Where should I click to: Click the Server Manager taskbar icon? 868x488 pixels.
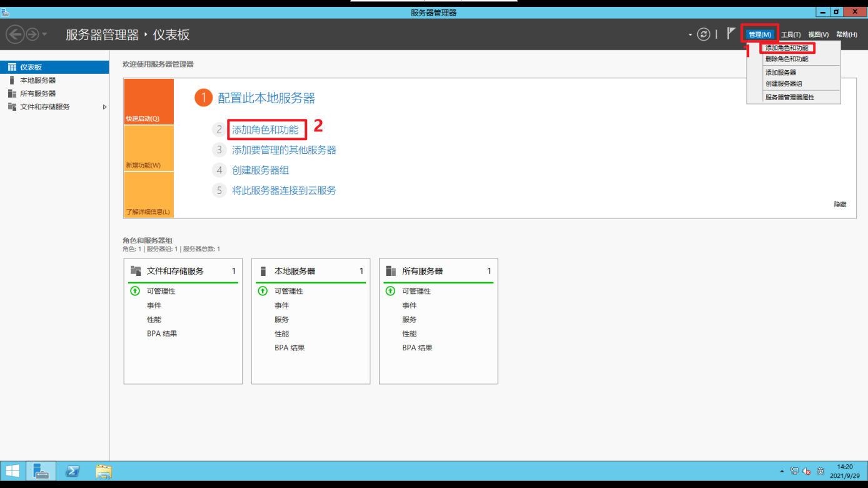pyautogui.click(x=41, y=471)
